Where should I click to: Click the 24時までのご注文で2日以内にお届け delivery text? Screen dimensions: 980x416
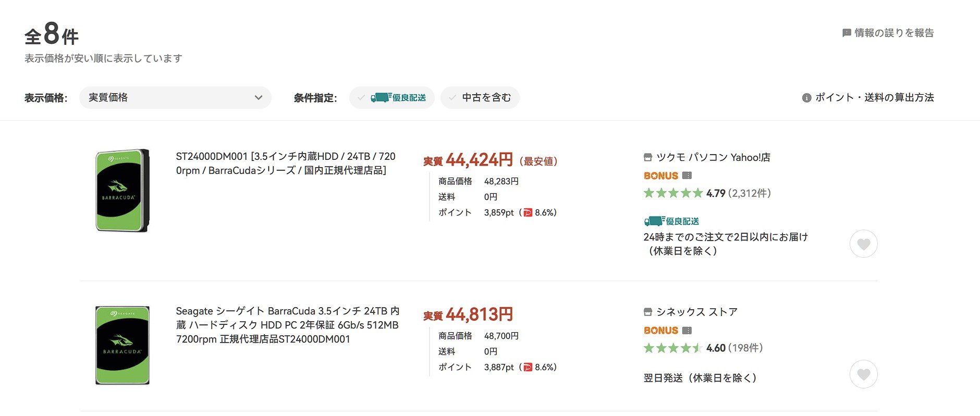click(x=726, y=244)
